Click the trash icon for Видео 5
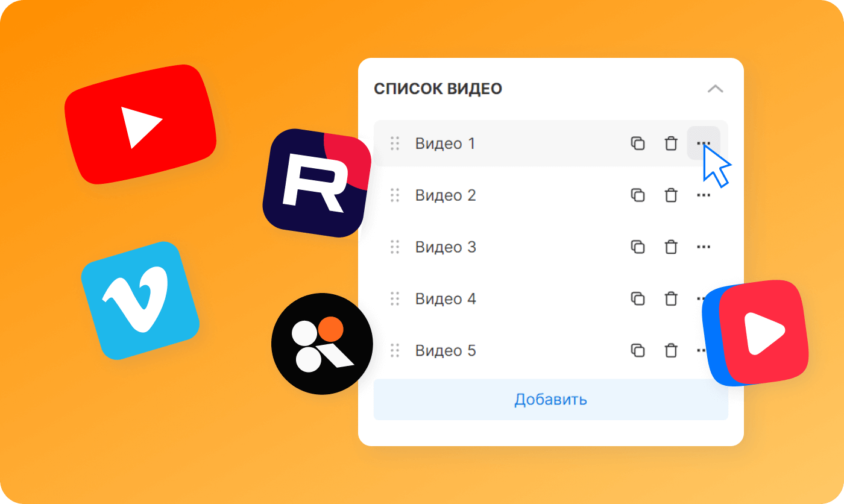Image resolution: width=844 pixels, height=504 pixels. pos(670,350)
